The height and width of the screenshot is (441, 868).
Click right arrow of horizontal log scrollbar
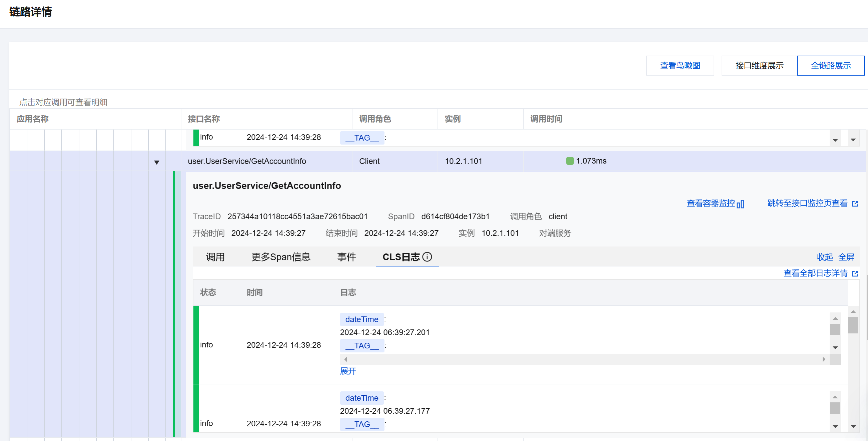[824, 359]
